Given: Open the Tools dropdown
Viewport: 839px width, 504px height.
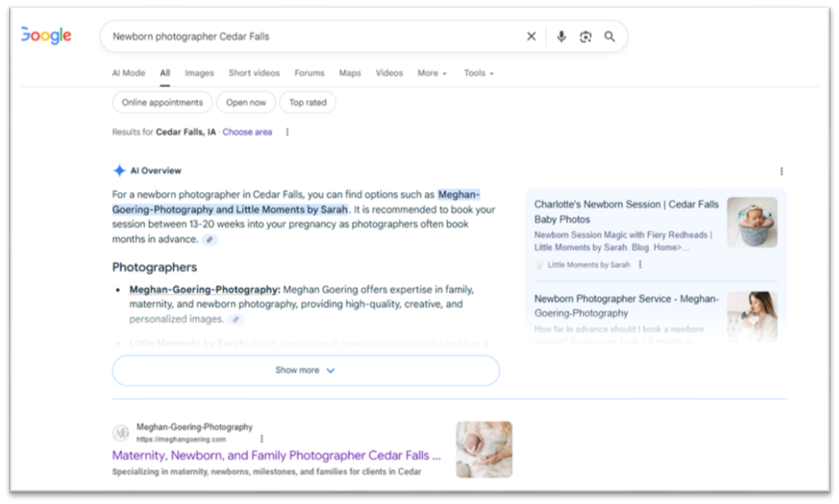Looking at the screenshot, I should [x=479, y=73].
